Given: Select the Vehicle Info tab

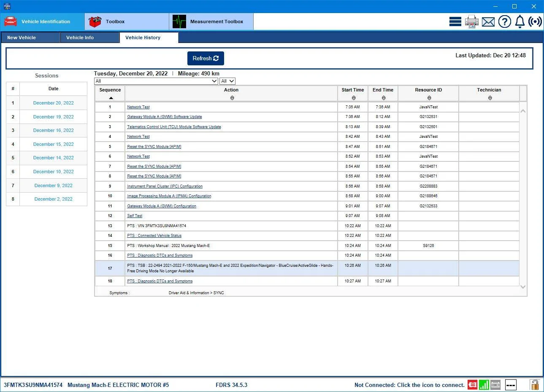Looking at the screenshot, I should [x=90, y=38].
